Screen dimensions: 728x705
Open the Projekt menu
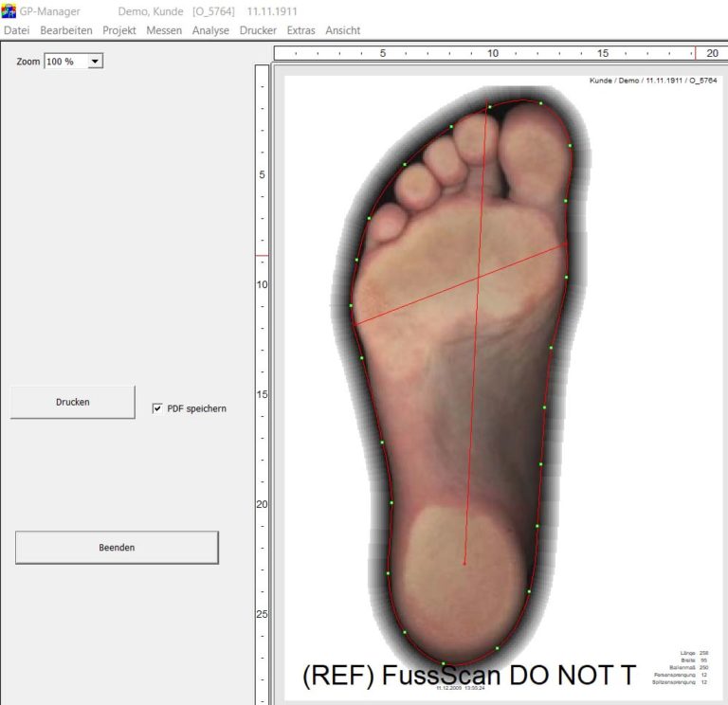click(119, 30)
